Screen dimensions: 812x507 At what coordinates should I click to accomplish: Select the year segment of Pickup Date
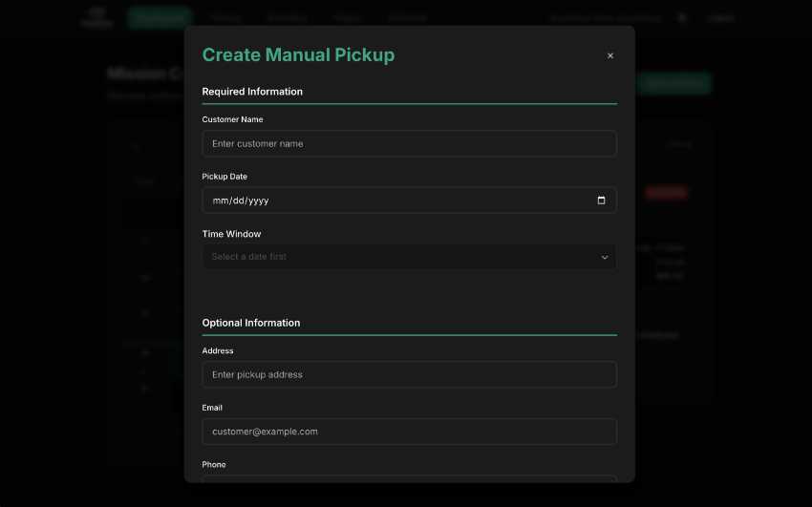(257, 201)
